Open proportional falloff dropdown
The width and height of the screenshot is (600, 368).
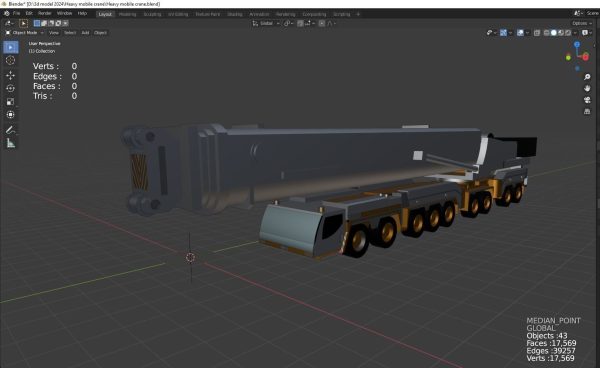[331, 23]
